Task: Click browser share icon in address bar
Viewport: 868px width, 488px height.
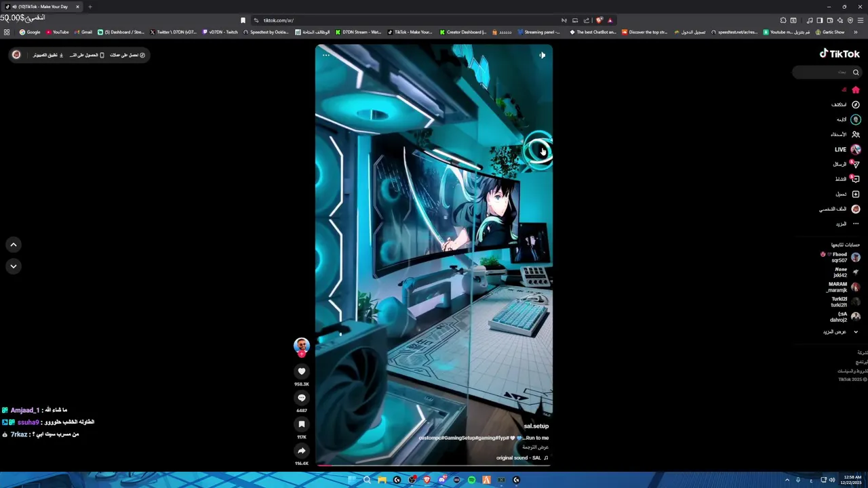Action: 587,20
